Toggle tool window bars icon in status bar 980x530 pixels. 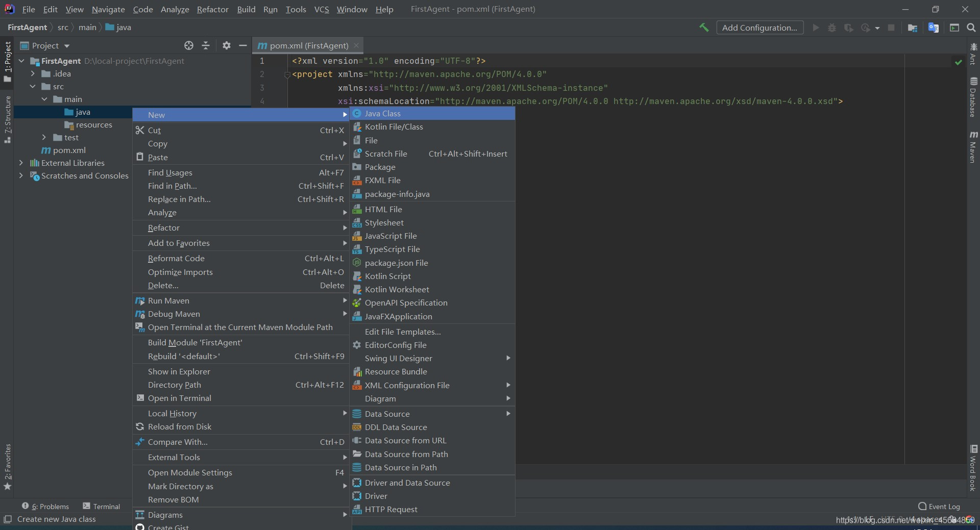pos(7,519)
